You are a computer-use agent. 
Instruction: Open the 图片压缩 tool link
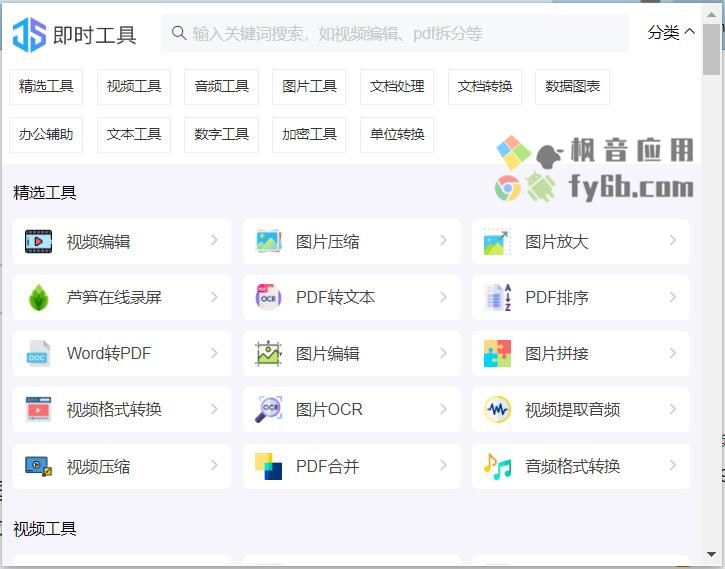click(x=351, y=241)
